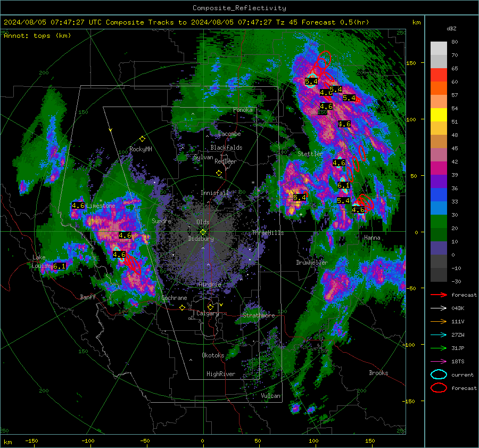Click the red forecast ellipses west of Cochrane storm
The width and height of the screenshot is (479, 448).
(133, 264)
